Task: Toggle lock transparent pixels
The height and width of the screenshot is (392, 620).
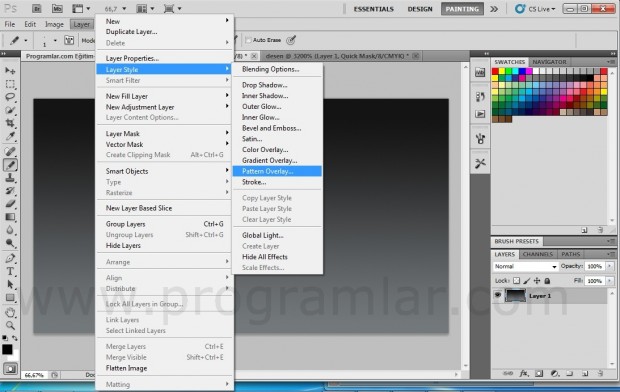Action: [x=516, y=280]
